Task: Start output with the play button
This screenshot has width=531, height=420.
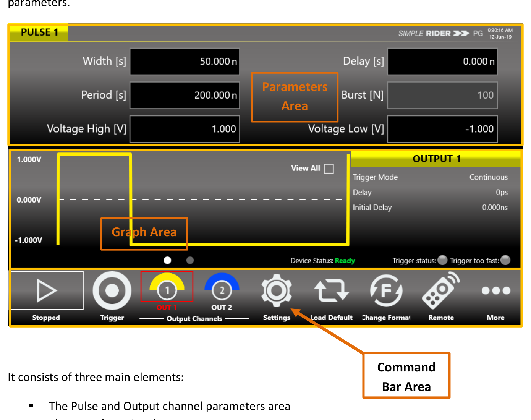Action: 47,290
